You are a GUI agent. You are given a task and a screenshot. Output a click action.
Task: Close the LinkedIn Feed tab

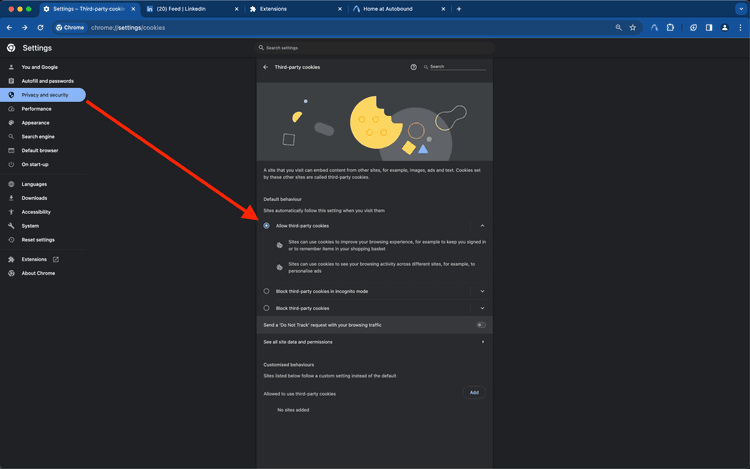pos(236,9)
